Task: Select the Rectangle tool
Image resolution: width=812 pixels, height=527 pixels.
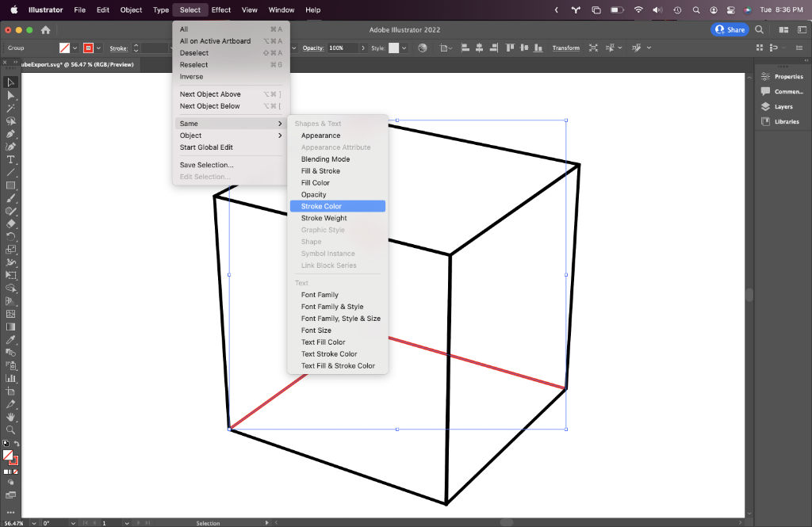Action: pyautogui.click(x=11, y=185)
